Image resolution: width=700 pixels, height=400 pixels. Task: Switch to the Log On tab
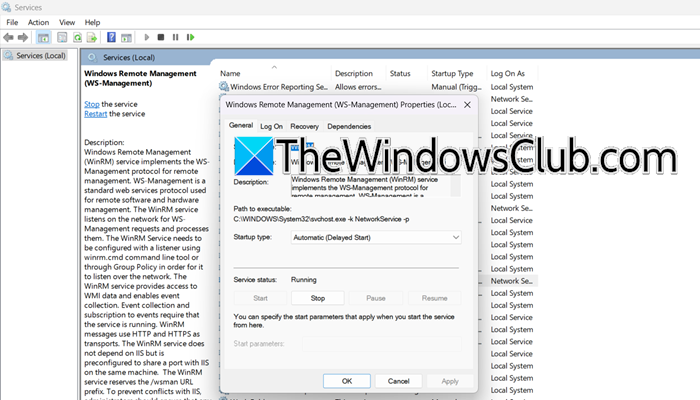coord(271,126)
